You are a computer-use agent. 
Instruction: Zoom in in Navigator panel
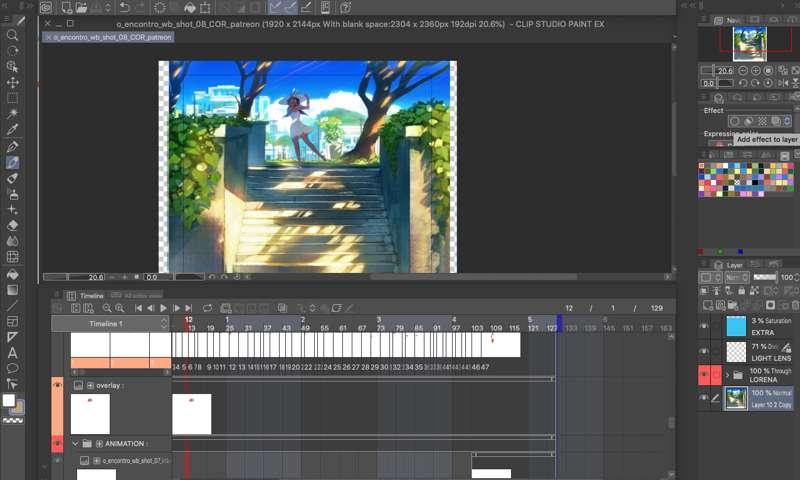pos(756,70)
